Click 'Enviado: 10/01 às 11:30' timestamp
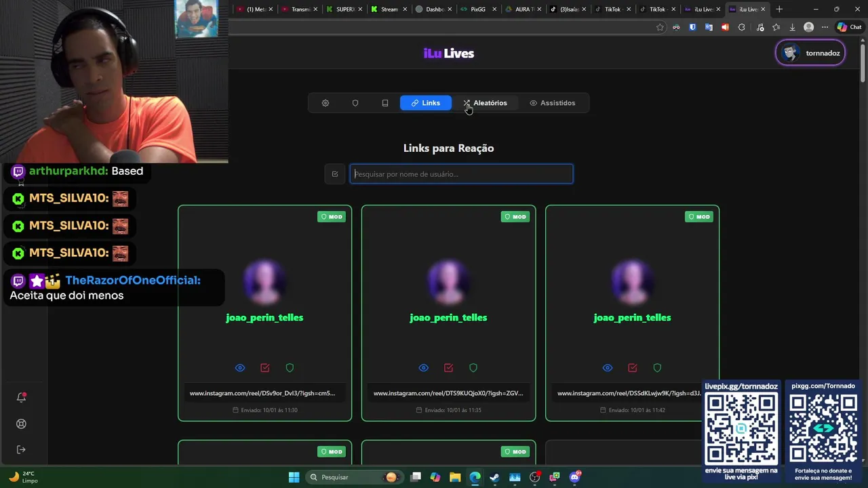The image size is (868, 488). tap(265, 410)
